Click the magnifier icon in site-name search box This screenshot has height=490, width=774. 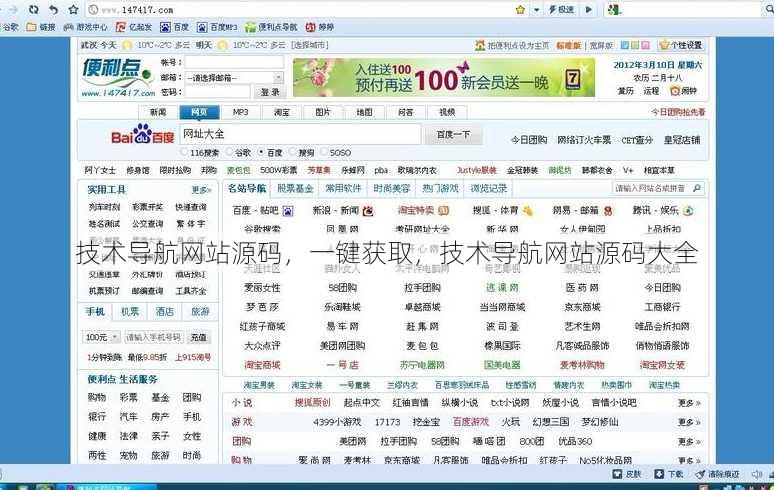(697, 188)
